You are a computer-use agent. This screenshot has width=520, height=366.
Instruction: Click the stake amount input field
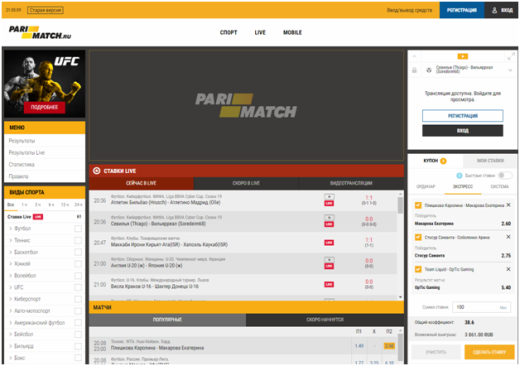point(481,307)
